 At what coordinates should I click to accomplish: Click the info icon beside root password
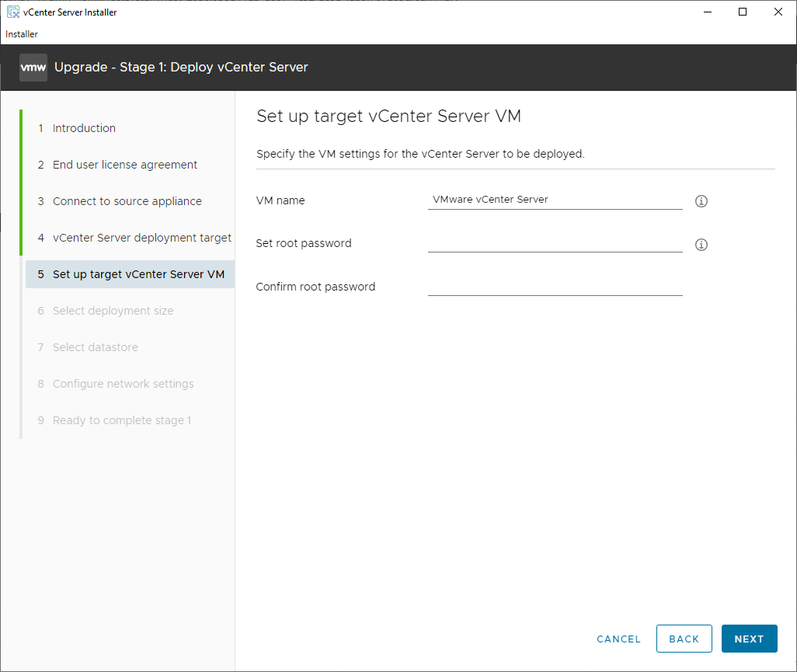pos(701,245)
